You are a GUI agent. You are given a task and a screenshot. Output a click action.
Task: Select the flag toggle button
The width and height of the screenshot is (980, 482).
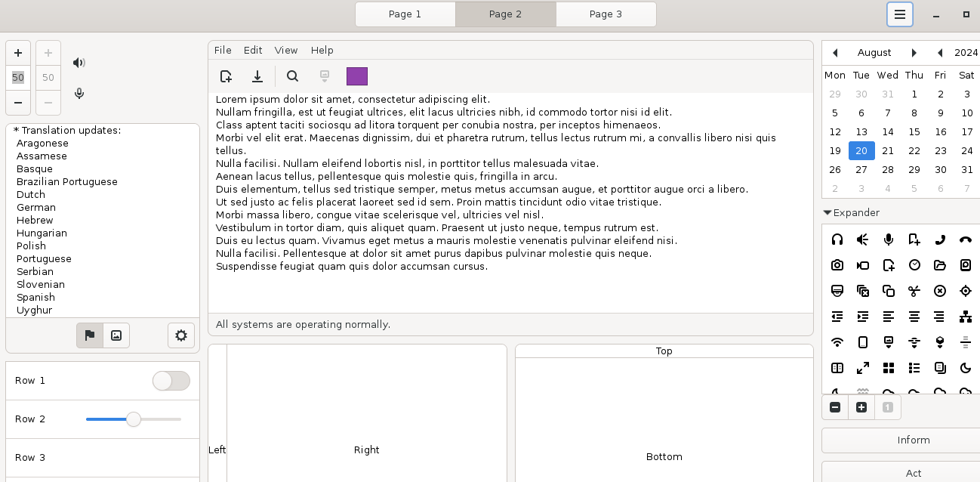[89, 335]
